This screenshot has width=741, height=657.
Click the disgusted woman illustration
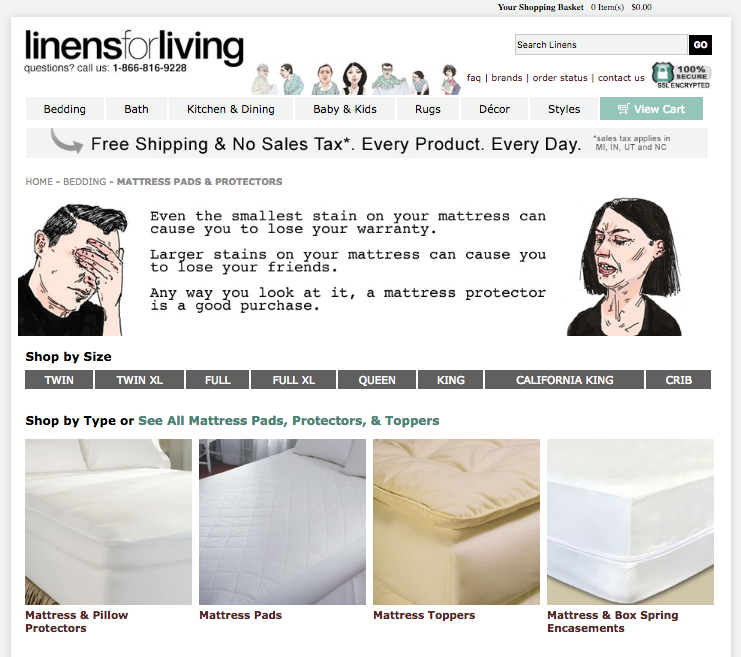(625, 267)
